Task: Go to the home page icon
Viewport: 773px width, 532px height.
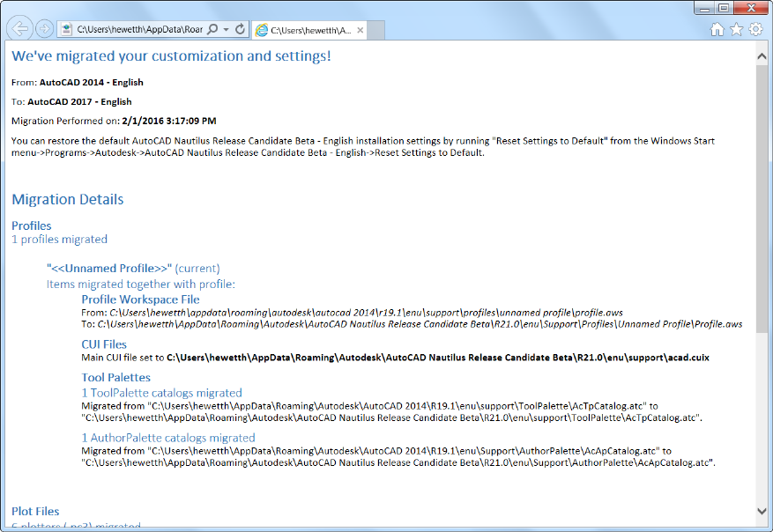Action: [717, 30]
